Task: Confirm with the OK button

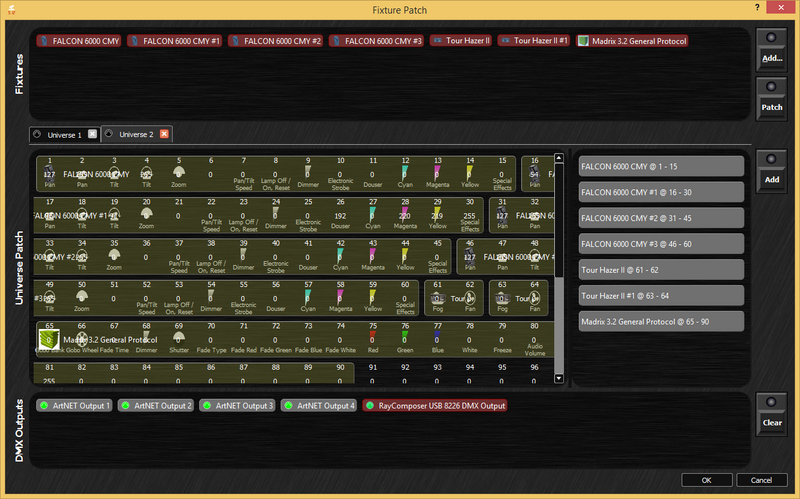Action: pyautogui.click(x=707, y=480)
